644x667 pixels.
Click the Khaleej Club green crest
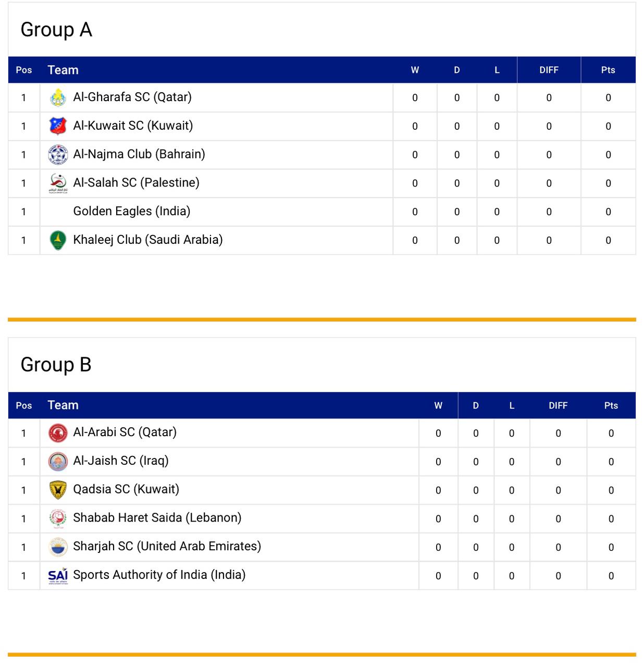58,240
